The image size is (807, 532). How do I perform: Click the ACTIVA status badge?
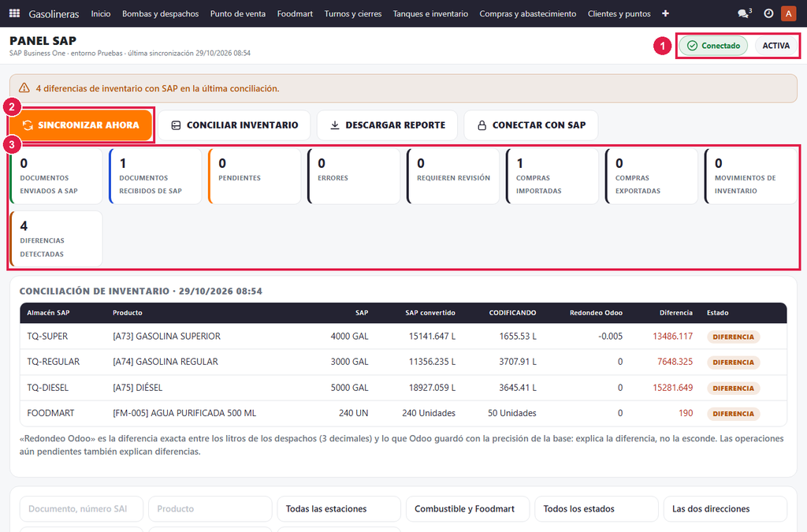pos(775,46)
